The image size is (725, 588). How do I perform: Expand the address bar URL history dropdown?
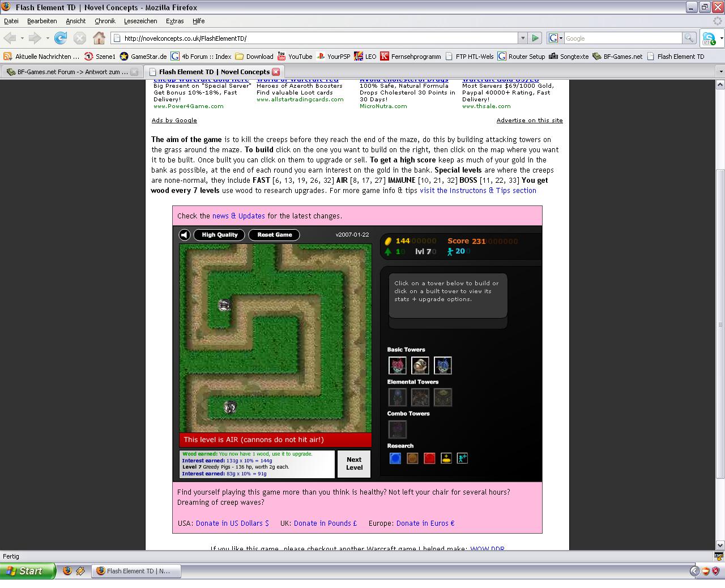pos(522,38)
